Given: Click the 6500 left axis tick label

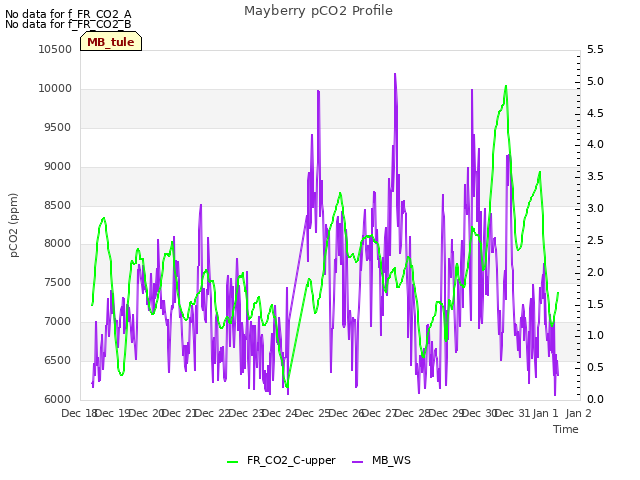Looking at the screenshot, I should 58,360.
